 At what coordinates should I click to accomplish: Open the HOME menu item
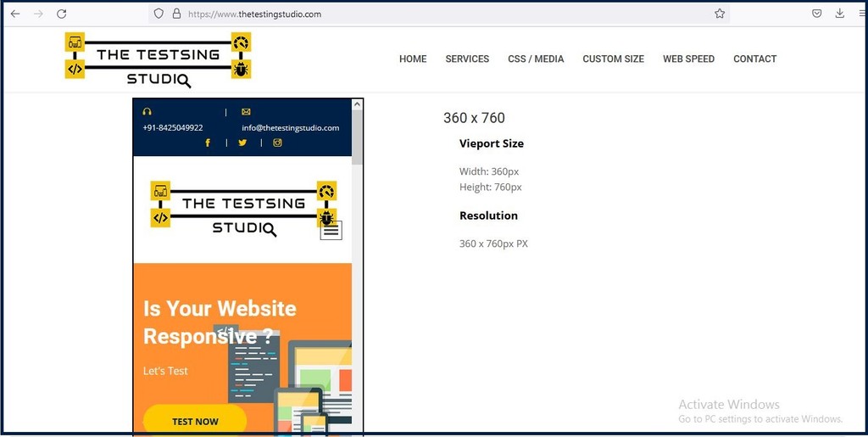413,59
